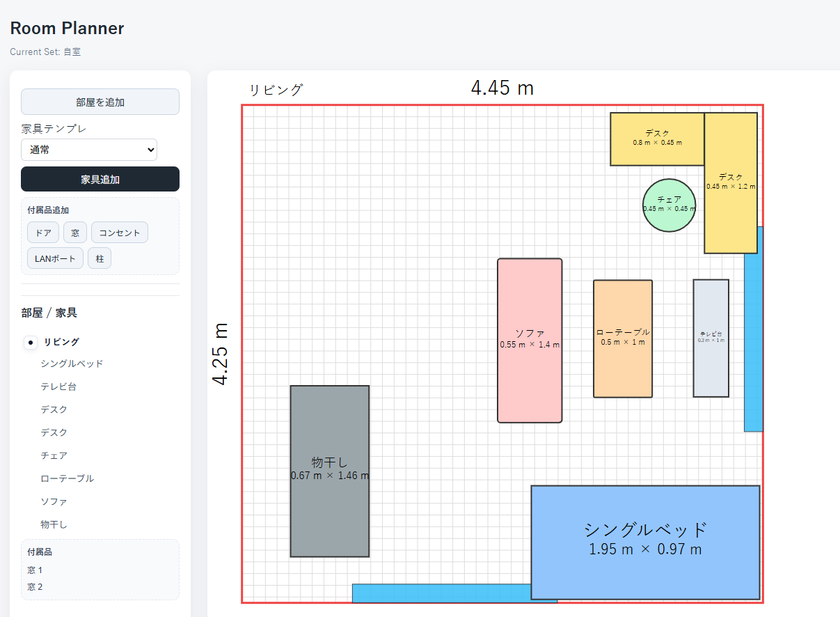Click the light gray テレビ台 block

coord(711,338)
